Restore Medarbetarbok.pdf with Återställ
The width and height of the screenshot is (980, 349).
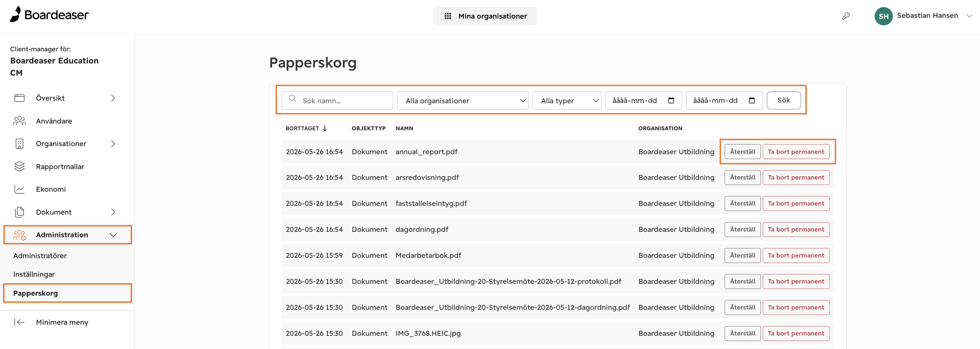[743, 256]
